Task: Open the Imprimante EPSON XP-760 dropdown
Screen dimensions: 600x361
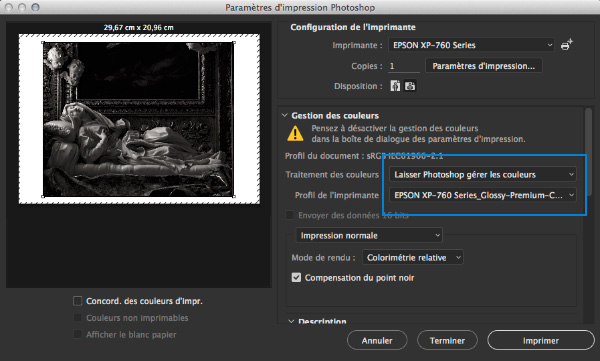Action: 471,45
